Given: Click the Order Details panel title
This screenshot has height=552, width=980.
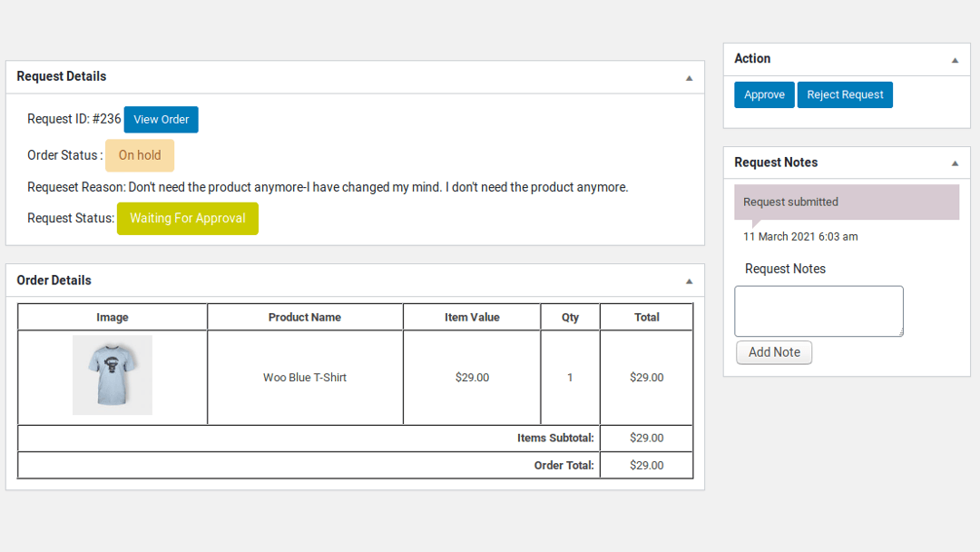Looking at the screenshot, I should coord(54,281).
